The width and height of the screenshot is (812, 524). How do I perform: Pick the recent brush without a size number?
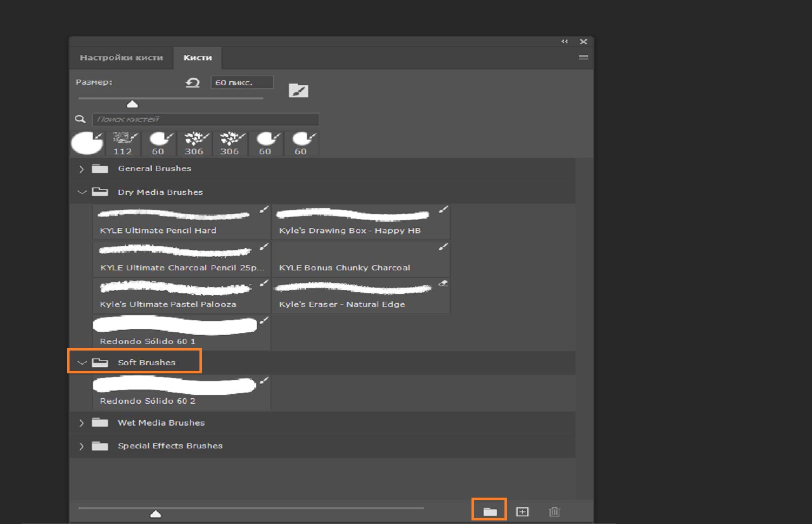pyautogui.click(x=87, y=144)
